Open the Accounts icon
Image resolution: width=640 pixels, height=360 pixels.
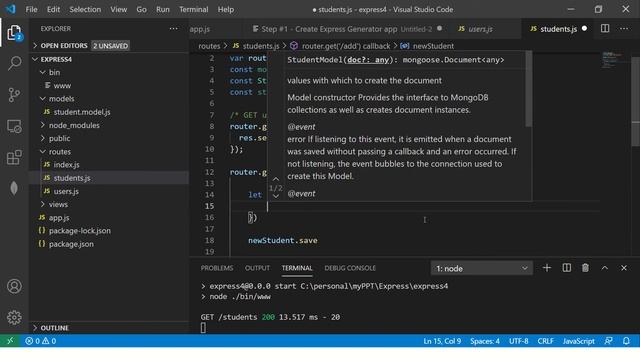tap(14, 286)
